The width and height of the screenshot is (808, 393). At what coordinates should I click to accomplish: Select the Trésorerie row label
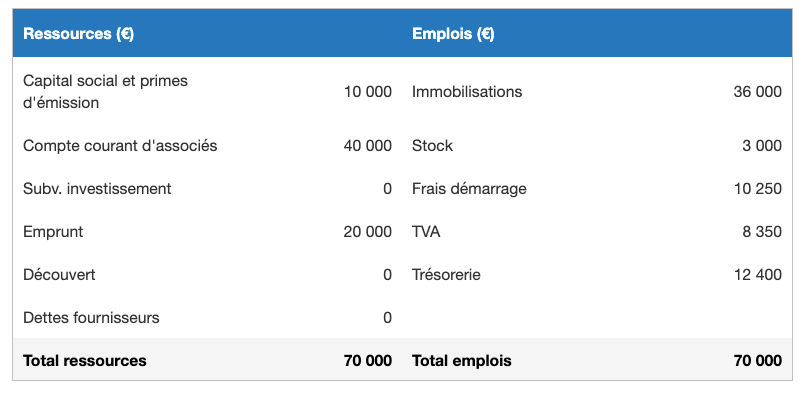pyautogui.click(x=446, y=275)
